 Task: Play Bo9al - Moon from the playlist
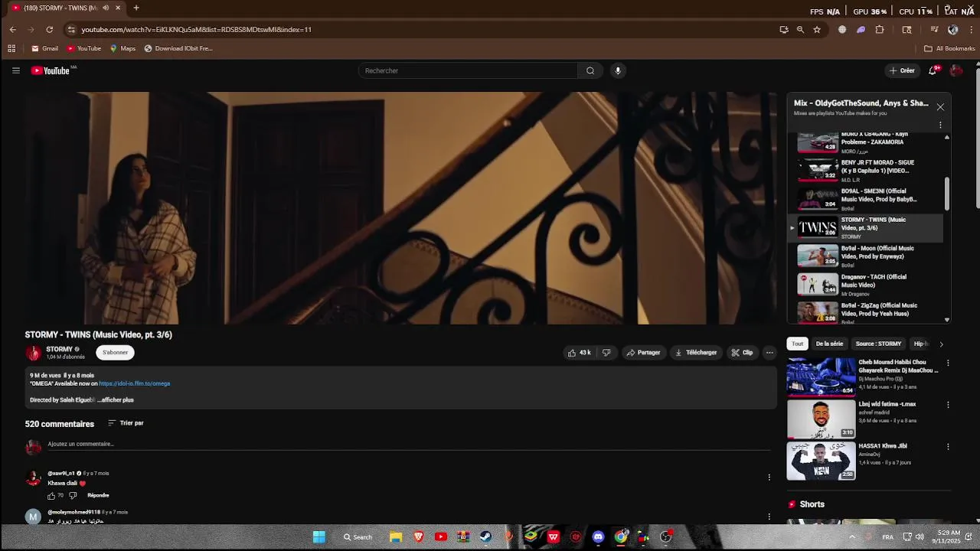click(865, 256)
